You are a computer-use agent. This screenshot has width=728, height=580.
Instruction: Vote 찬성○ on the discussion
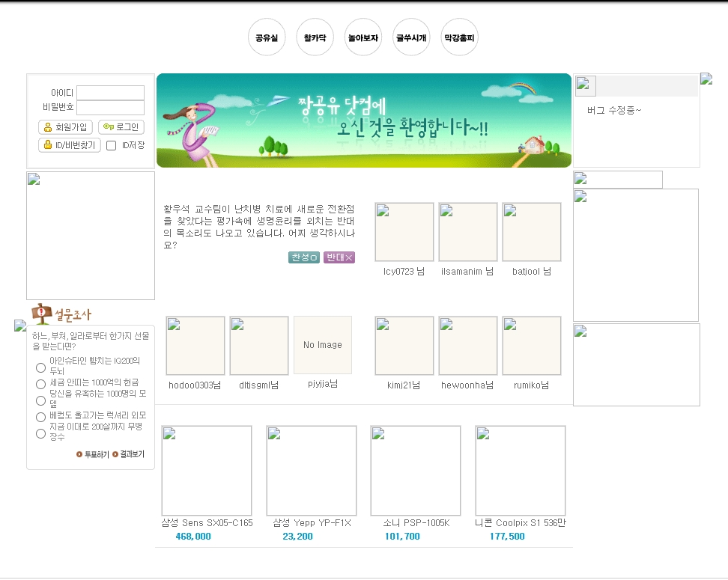304,257
